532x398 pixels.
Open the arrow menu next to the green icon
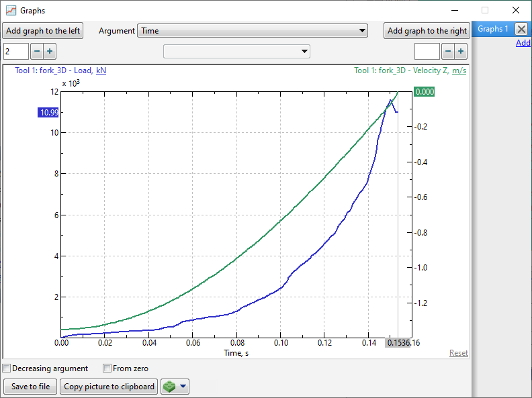click(183, 387)
